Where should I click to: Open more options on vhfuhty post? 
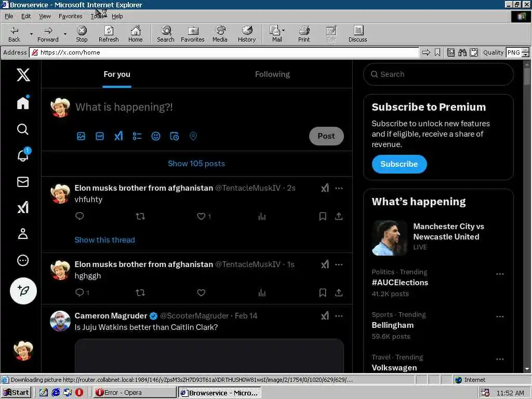tap(339, 188)
